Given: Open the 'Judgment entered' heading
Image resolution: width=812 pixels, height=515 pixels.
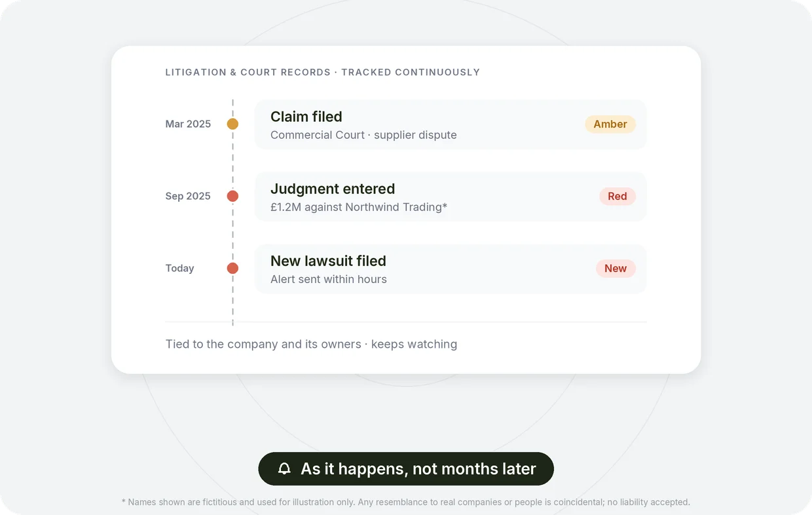Looking at the screenshot, I should (333, 189).
